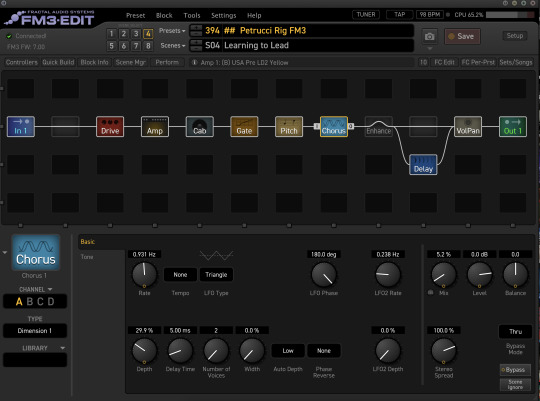Toggle Scene Ignore button
This screenshot has height=401, width=540.
(x=515, y=384)
